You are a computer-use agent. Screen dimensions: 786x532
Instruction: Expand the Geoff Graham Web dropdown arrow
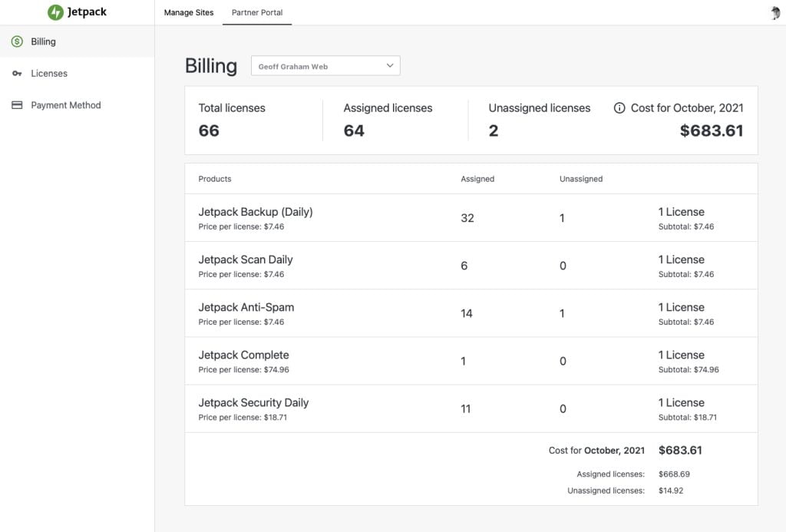point(390,66)
